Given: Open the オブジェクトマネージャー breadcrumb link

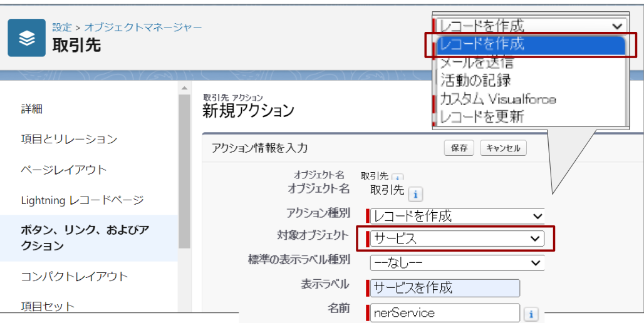Looking at the screenshot, I should pos(143,28).
